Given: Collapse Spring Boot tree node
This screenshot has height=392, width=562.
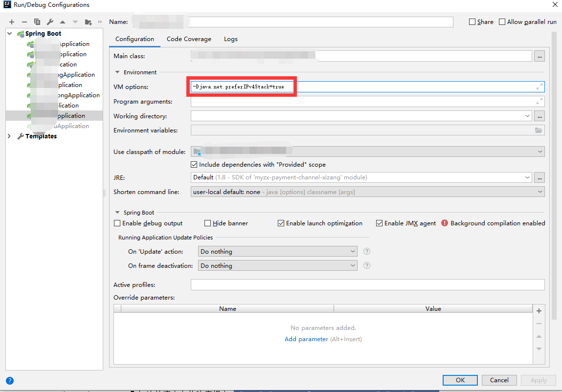Looking at the screenshot, I should click(10, 33).
